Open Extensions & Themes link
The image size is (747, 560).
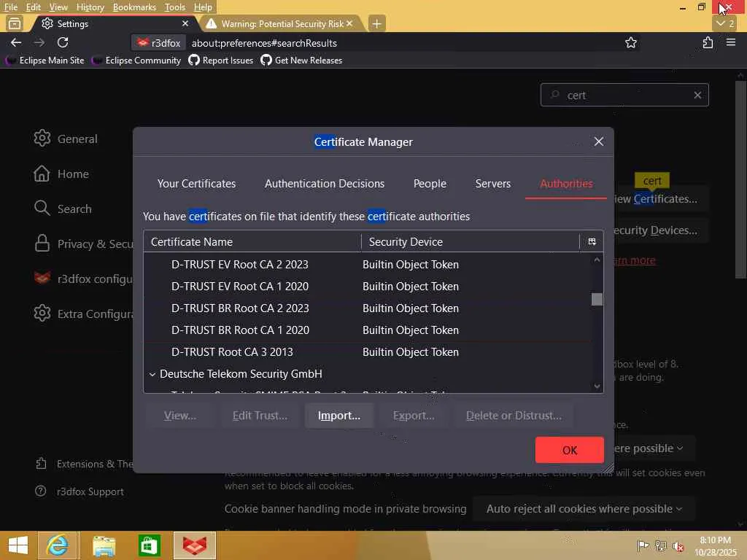point(83,464)
